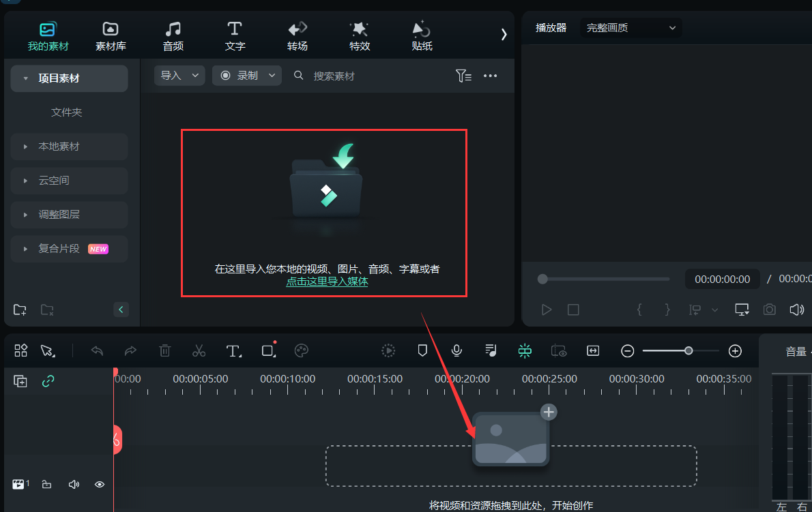Switch to the 特效 tab
Screen dimensions: 812x512
[360, 37]
